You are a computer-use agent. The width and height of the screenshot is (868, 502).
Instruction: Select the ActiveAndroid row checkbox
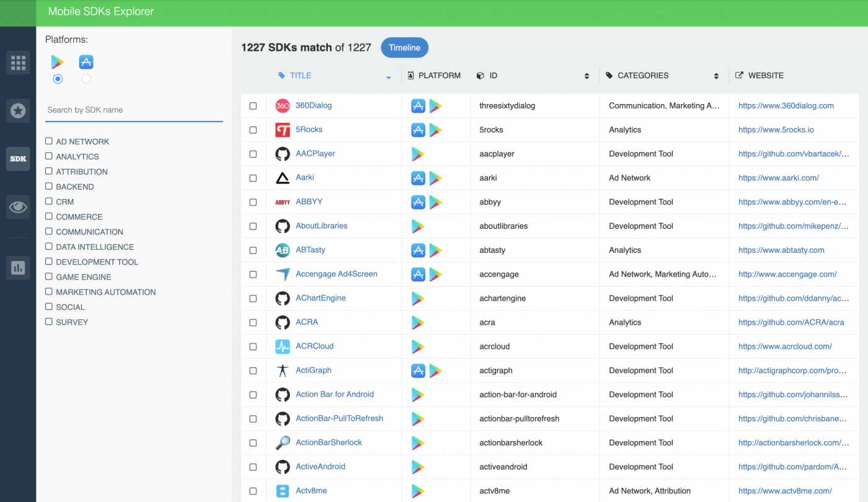253,467
